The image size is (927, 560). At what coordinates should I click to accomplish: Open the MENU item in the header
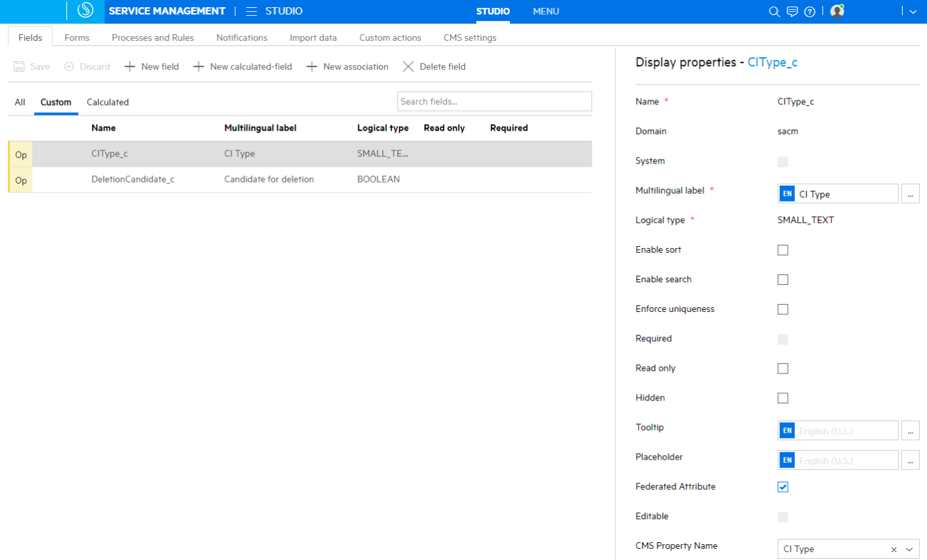(546, 11)
